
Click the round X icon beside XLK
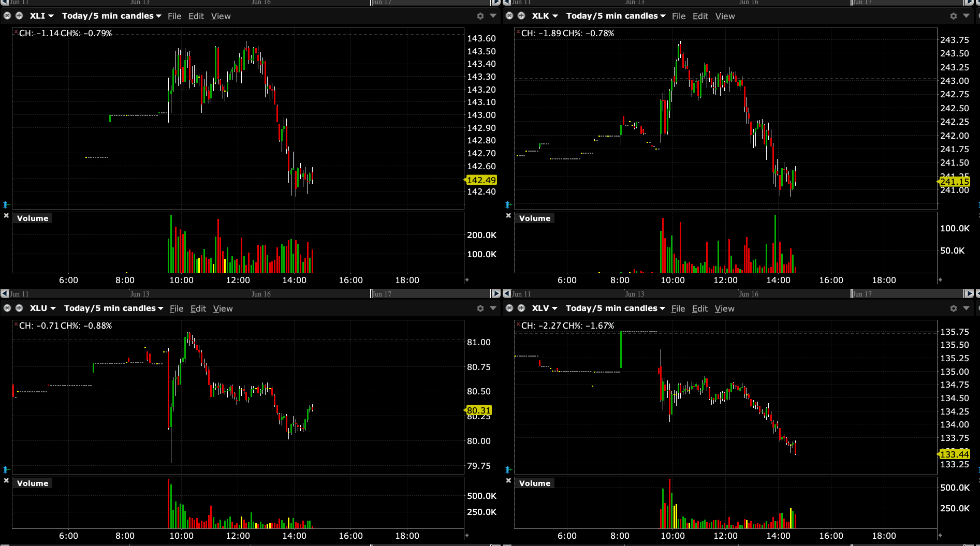coord(509,16)
